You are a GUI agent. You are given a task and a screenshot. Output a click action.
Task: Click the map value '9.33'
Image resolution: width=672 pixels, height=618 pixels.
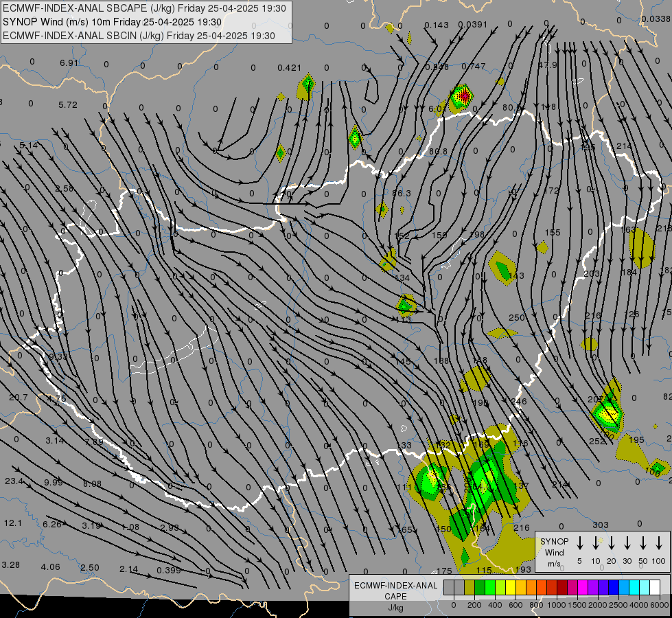pos(58,357)
